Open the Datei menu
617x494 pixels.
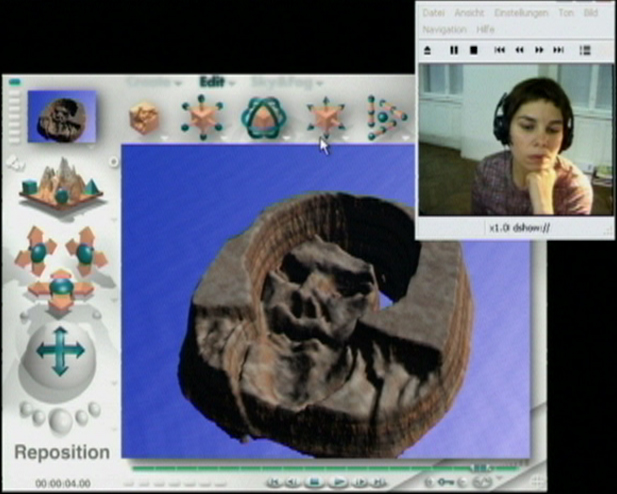pyautogui.click(x=433, y=13)
